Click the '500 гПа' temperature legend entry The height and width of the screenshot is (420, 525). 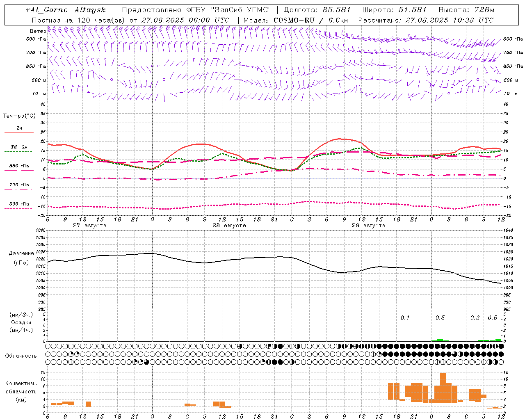point(19,204)
